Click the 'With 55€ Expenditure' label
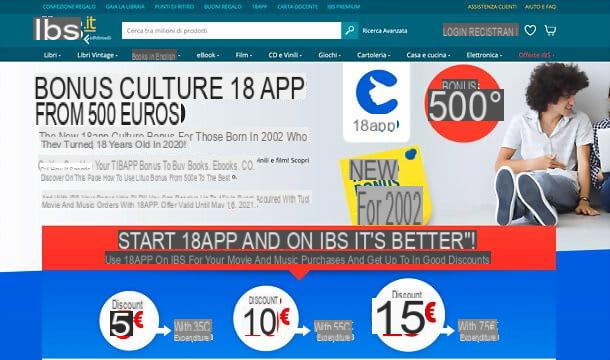This screenshot has height=360, width=610. pos(334,331)
